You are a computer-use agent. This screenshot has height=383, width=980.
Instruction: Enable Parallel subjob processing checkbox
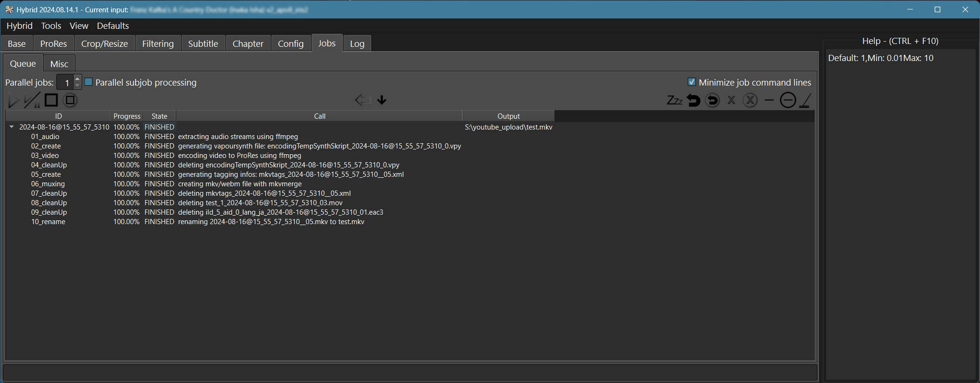point(88,82)
